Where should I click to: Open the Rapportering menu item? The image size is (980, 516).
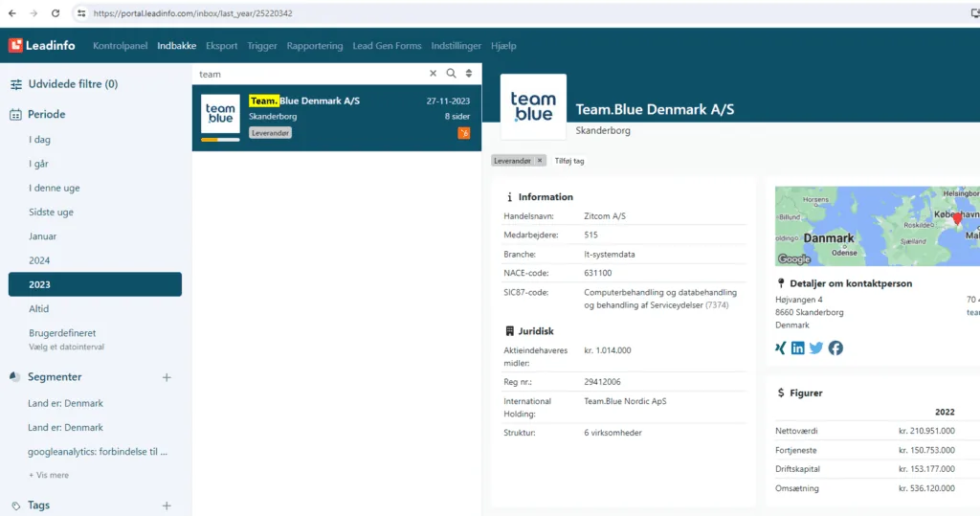point(314,46)
